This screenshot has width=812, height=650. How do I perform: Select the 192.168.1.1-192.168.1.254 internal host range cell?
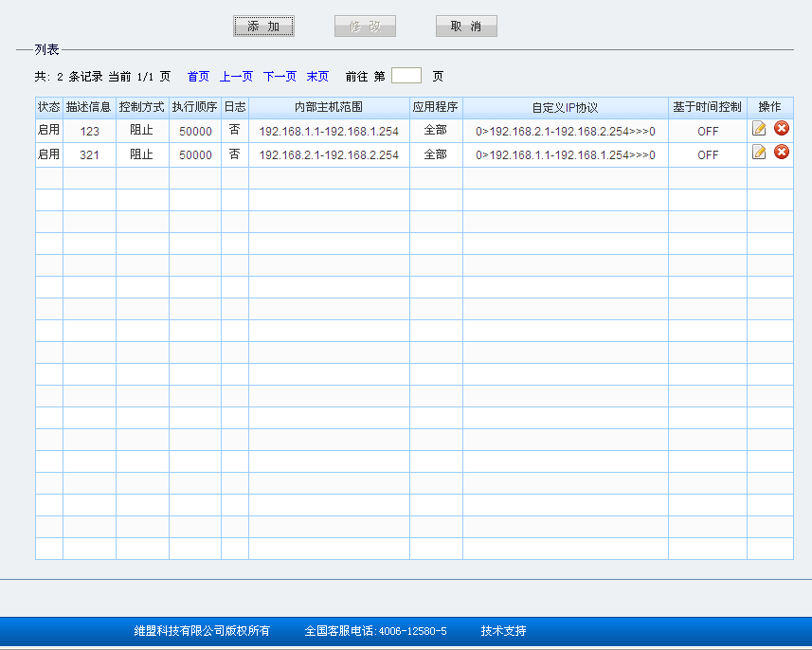(329, 131)
